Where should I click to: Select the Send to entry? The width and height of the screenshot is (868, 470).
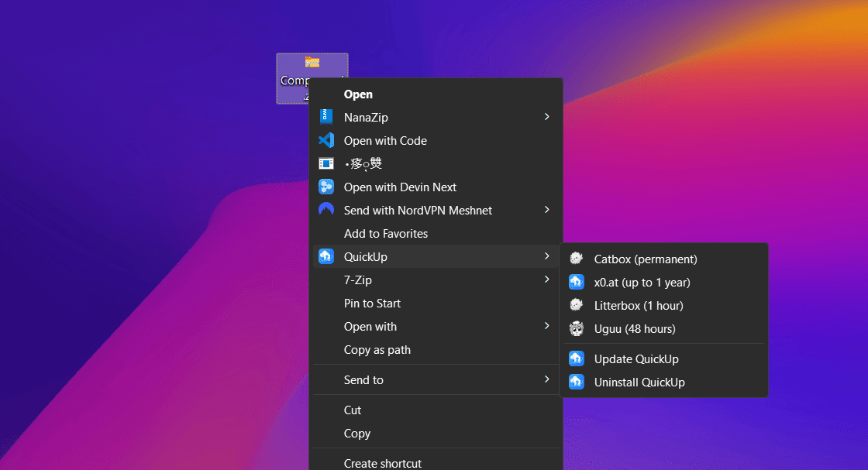(x=436, y=380)
